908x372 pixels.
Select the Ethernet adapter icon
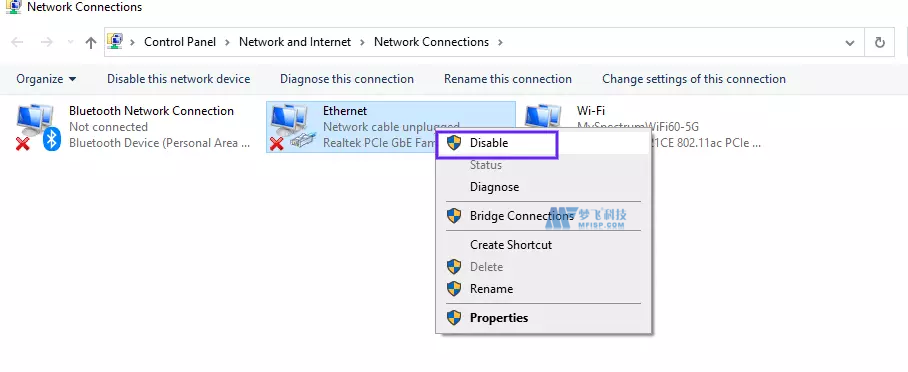(292, 127)
